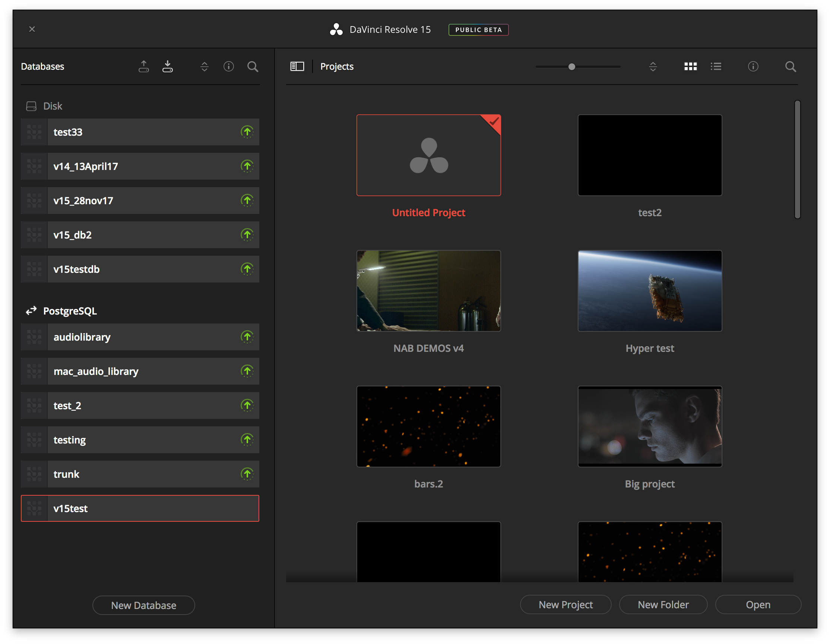Click the PUBLIC BETA badge
The image size is (830, 644).
478,30
